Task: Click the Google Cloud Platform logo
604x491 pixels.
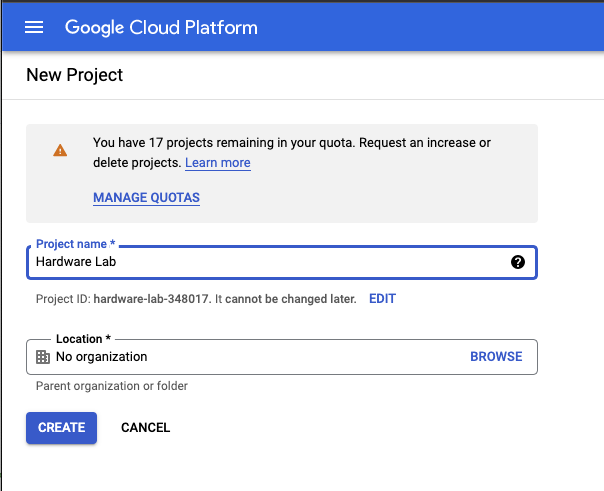Action: pos(161,27)
